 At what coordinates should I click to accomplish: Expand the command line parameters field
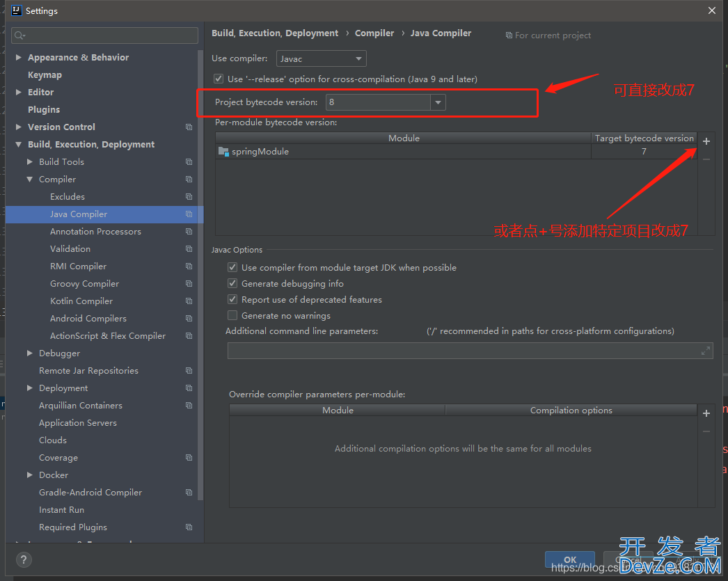pyautogui.click(x=705, y=351)
